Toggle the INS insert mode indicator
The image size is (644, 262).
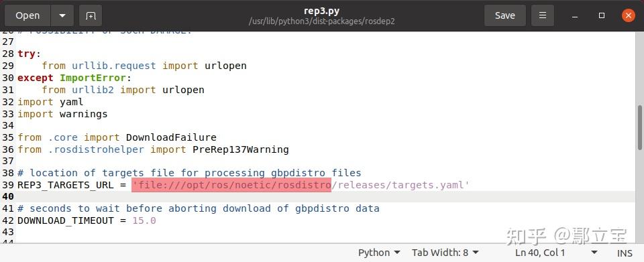pyautogui.click(x=625, y=253)
